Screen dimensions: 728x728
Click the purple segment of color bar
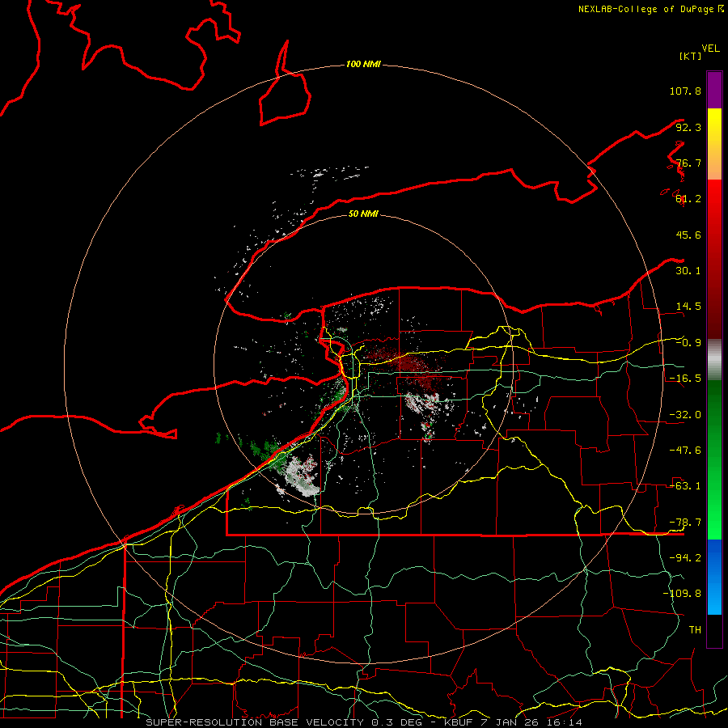click(x=714, y=90)
